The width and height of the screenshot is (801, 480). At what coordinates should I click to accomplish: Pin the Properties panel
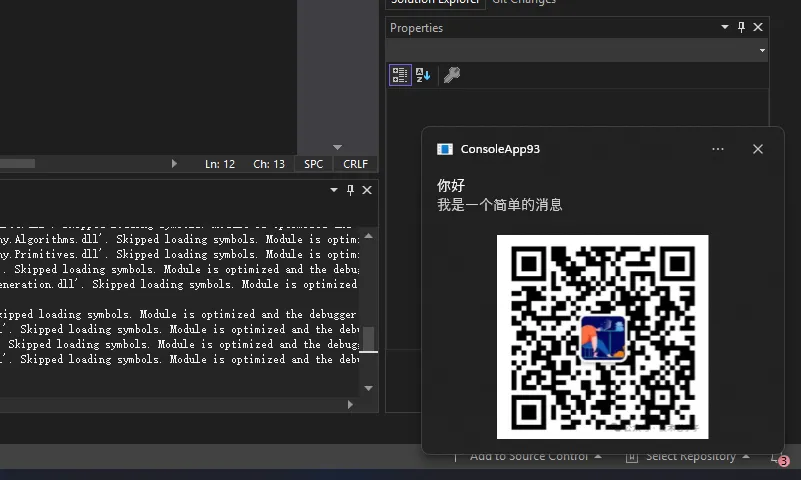coord(741,28)
